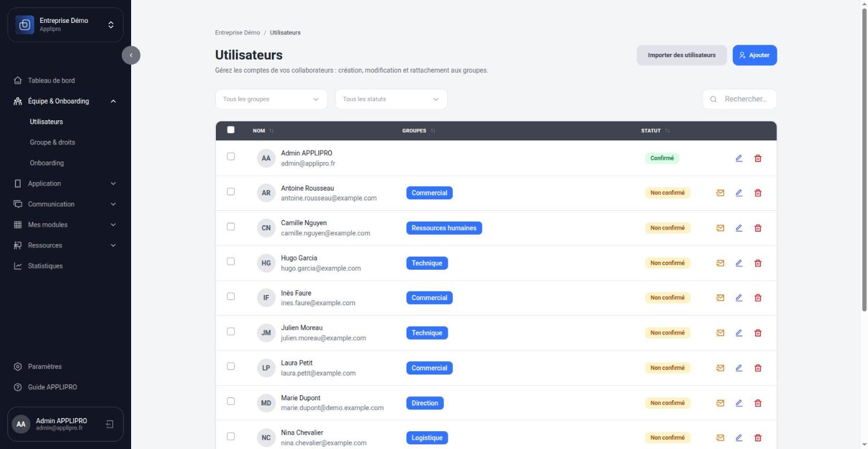Viewport: 868px width, 449px height.
Task: Send invitation mail icon for Julien Moreau
Action: [x=720, y=333]
